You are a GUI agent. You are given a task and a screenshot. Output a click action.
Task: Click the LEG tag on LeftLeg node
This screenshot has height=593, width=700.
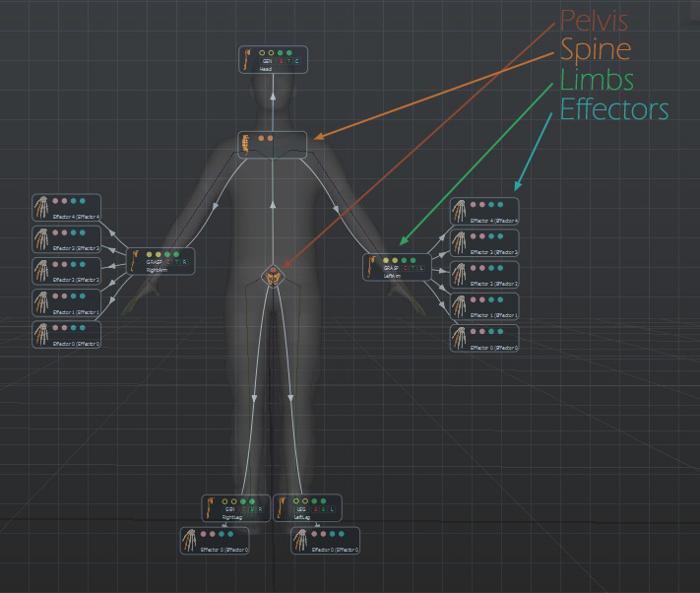coord(301,509)
